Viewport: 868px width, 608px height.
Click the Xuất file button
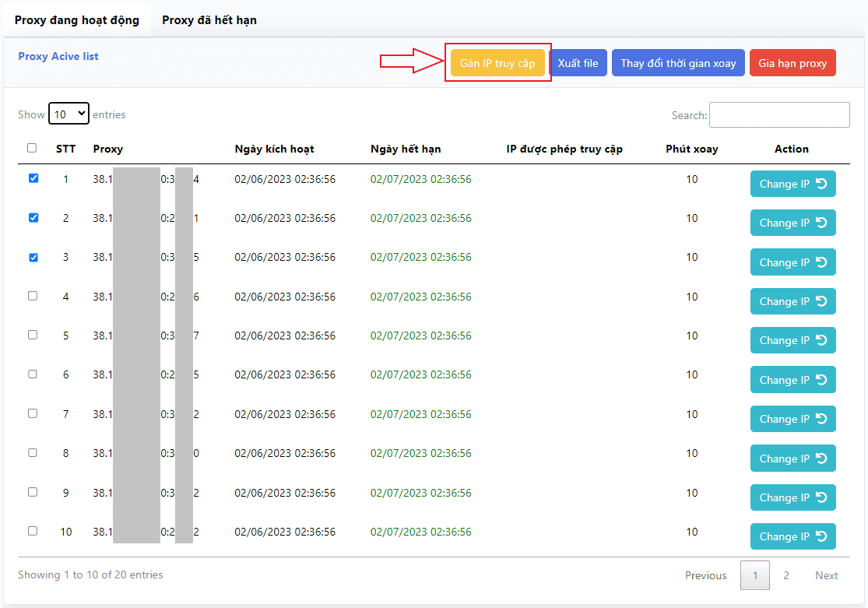578,62
